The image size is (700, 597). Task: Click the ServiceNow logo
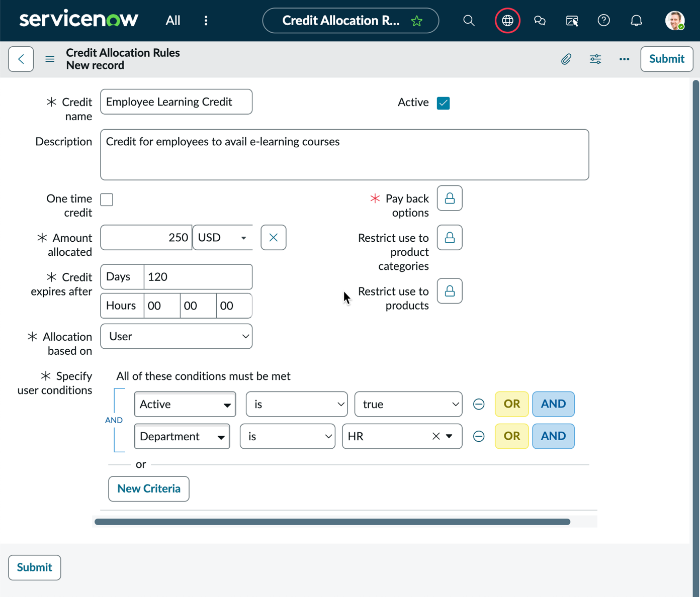[78, 20]
